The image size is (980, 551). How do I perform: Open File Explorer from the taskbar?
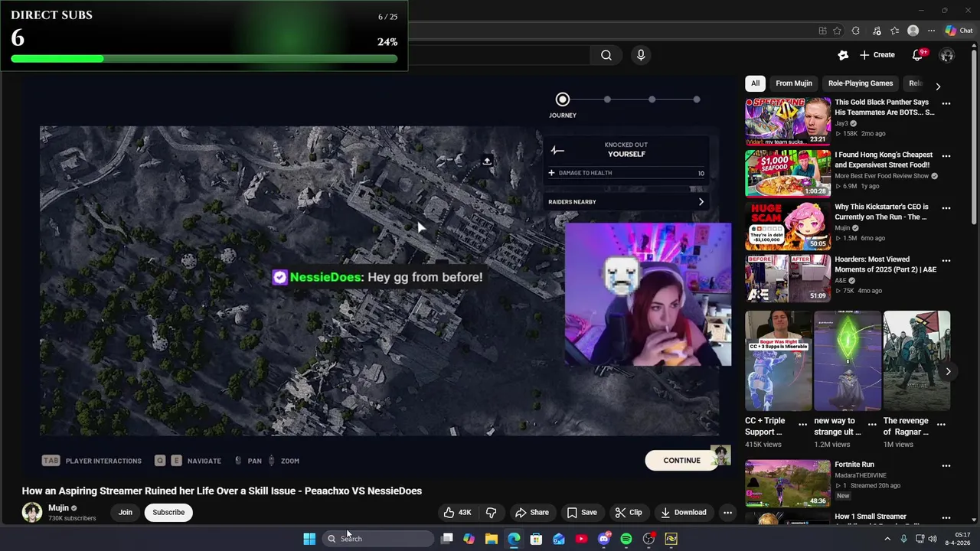tap(492, 539)
